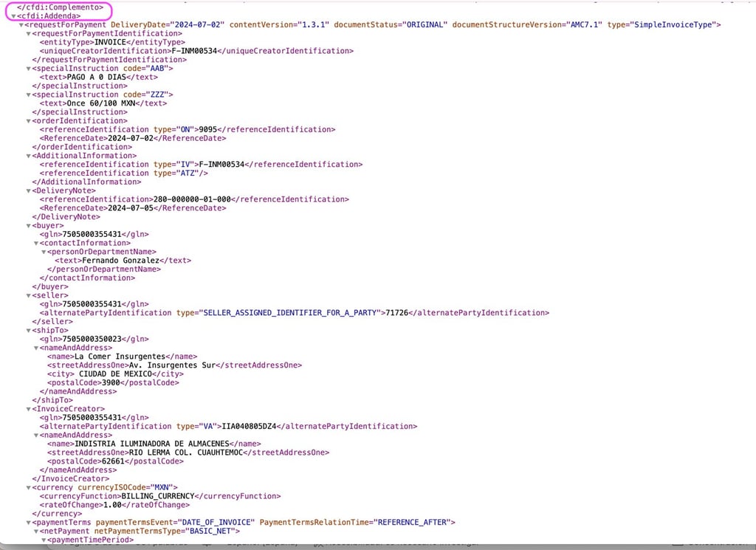Click netPaymentTermsType "BASIC_NET"

click(209, 531)
